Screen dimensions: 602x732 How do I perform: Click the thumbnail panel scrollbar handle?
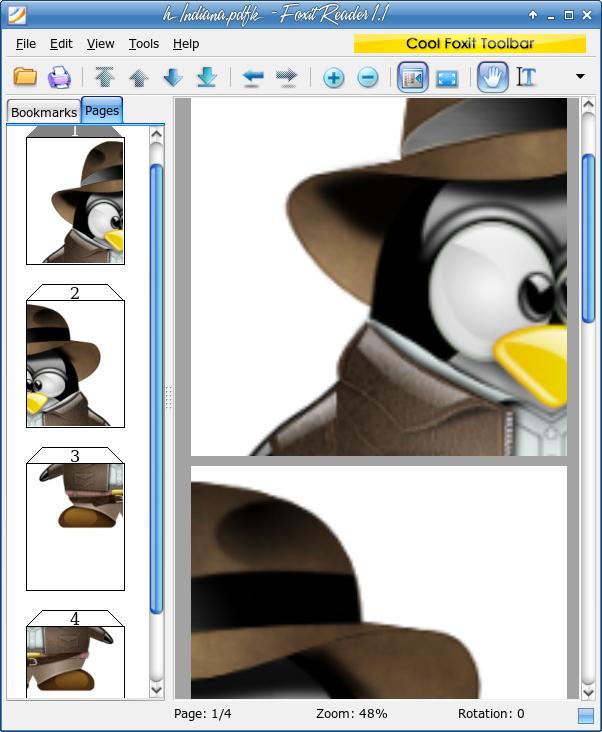point(156,389)
